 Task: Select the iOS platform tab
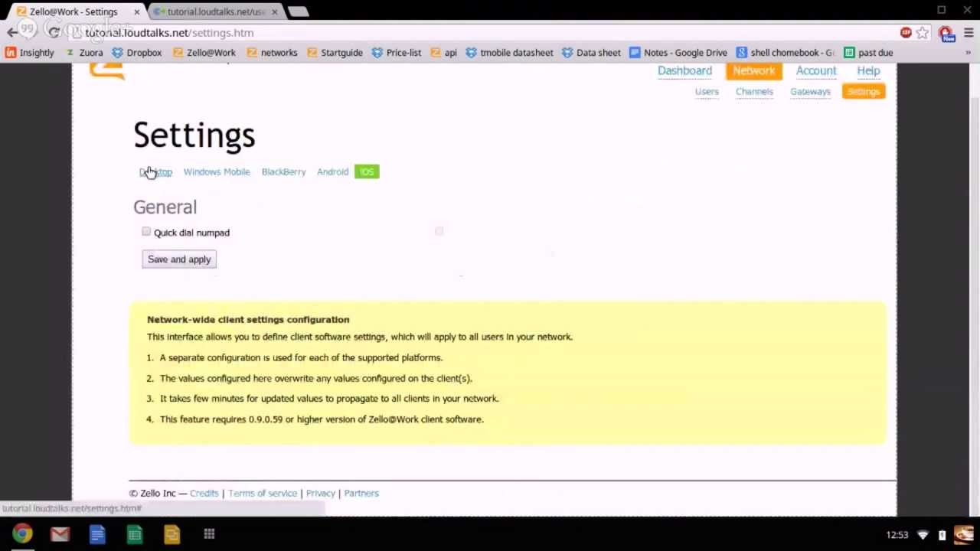(367, 171)
